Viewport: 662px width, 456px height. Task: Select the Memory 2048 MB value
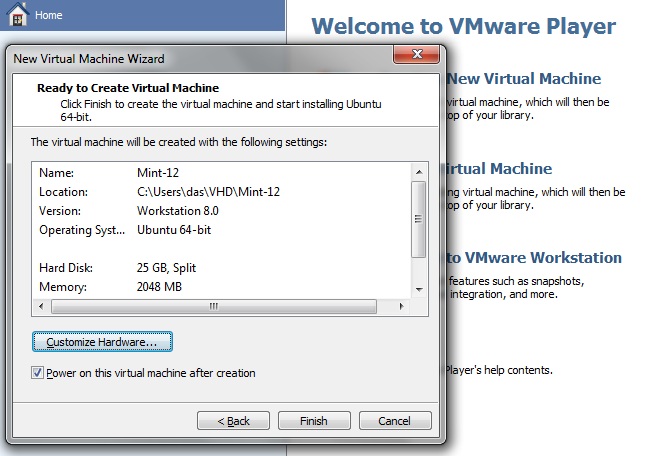coord(159,287)
